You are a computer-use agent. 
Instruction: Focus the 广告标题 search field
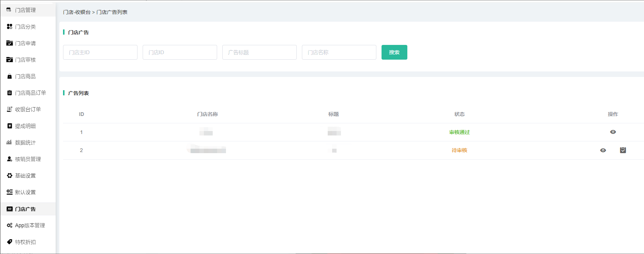tap(260, 52)
